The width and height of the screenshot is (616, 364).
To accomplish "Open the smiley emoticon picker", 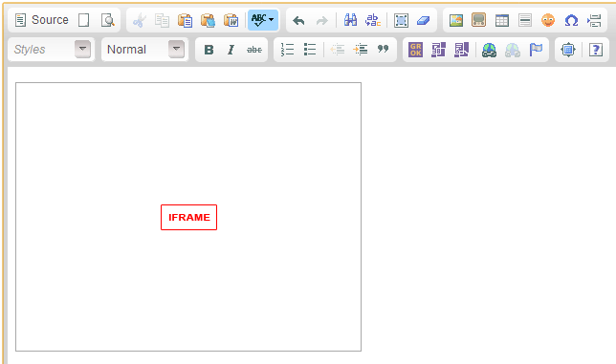I will 548,20.
